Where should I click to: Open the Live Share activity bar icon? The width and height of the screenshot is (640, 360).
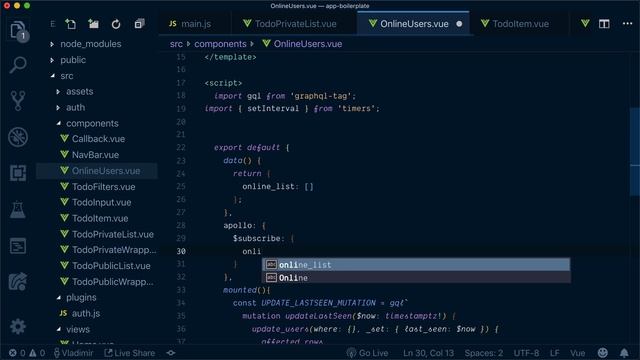[x=18, y=281]
